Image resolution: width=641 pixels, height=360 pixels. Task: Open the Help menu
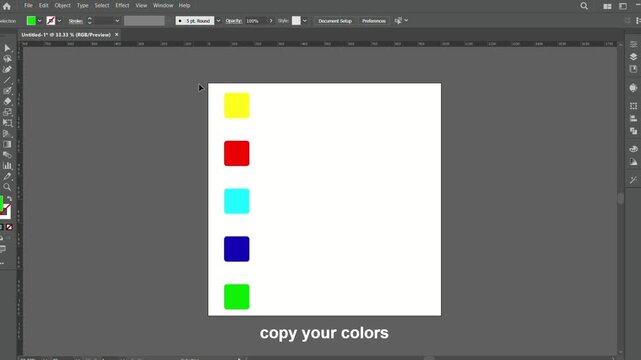coord(184,6)
